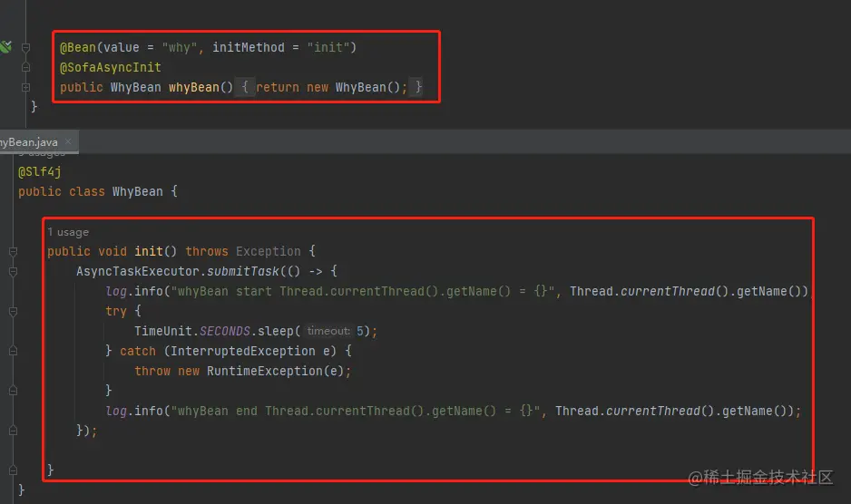Click RuntimeException(e) in the throw statement
The image size is (851, 504).
coord(275,371)
